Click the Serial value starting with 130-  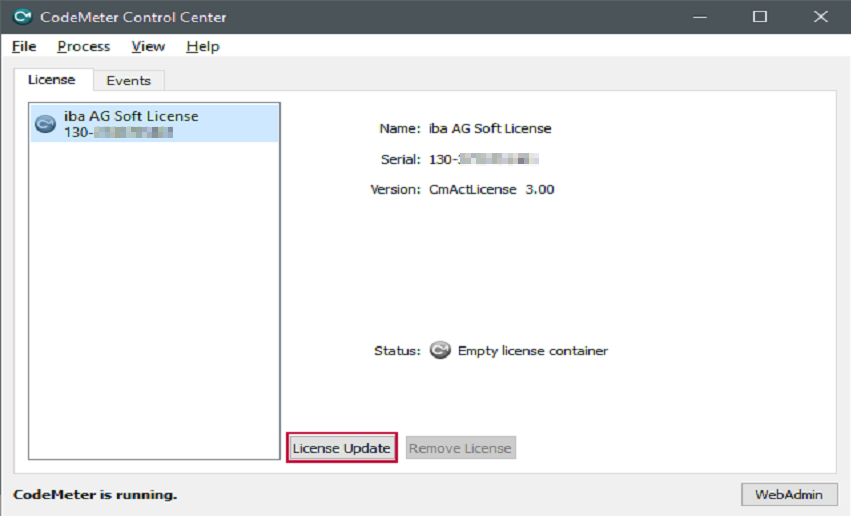click(484, 159)
